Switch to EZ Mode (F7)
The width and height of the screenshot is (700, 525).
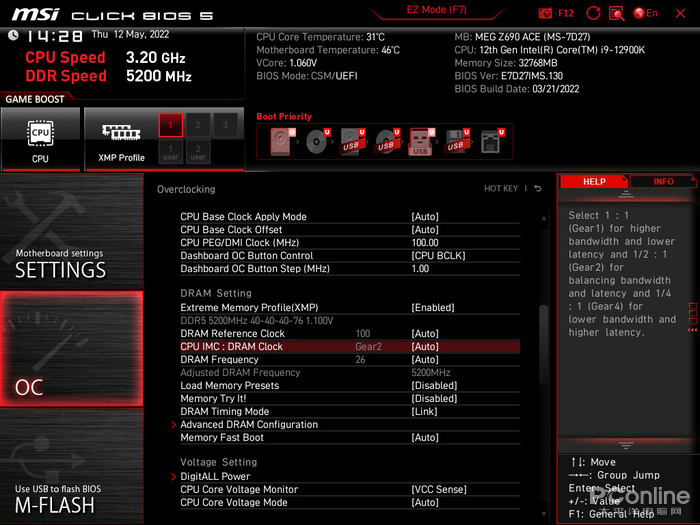coord(436,9)
